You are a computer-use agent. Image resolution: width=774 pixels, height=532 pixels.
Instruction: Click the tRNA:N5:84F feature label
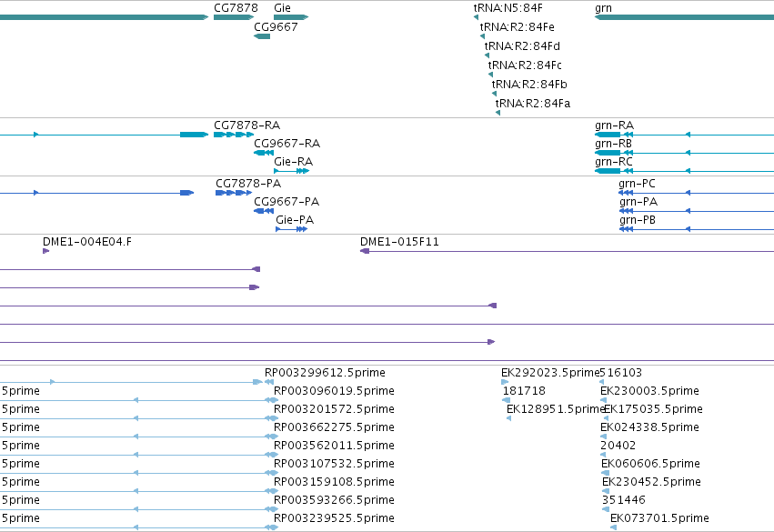(x=508, y=8)
